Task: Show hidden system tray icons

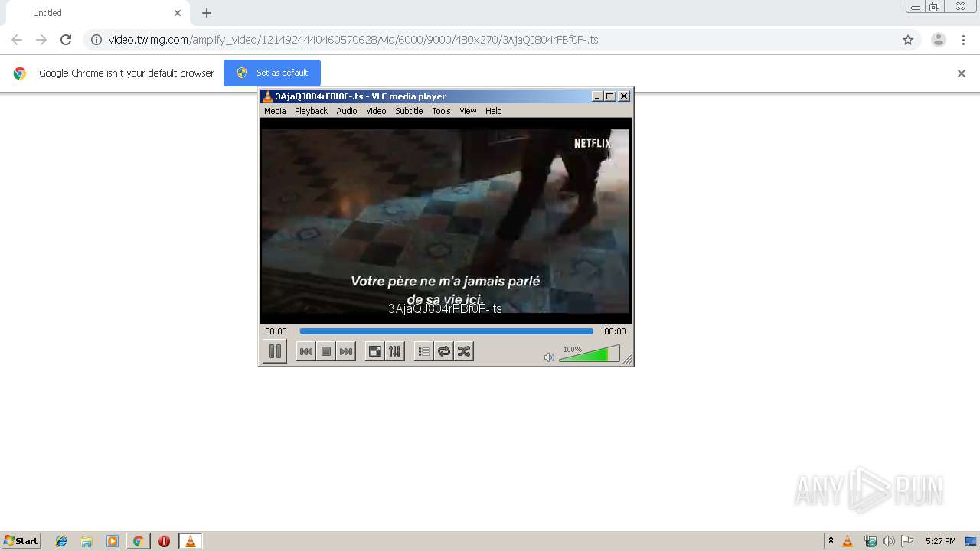Action: pos(831,540)
